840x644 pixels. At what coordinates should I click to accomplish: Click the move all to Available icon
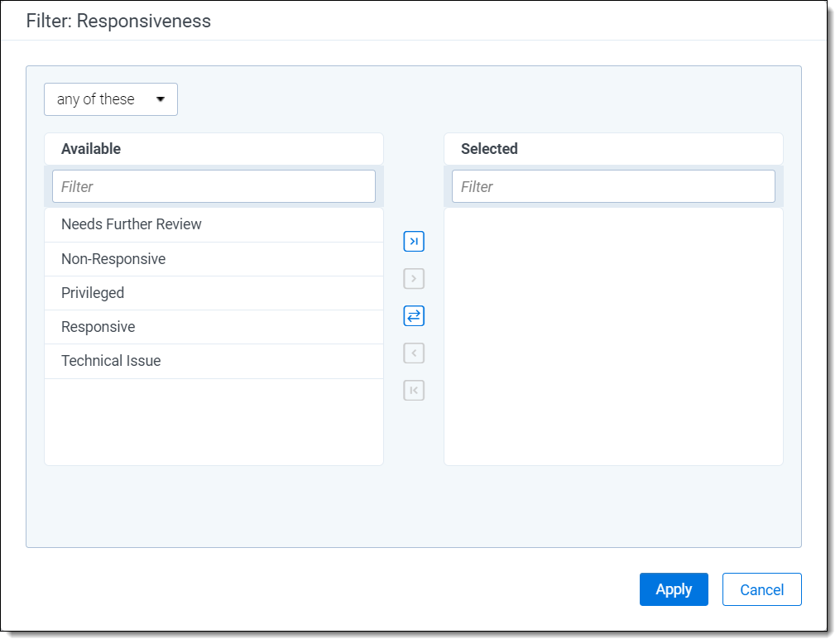pos(414,391)
